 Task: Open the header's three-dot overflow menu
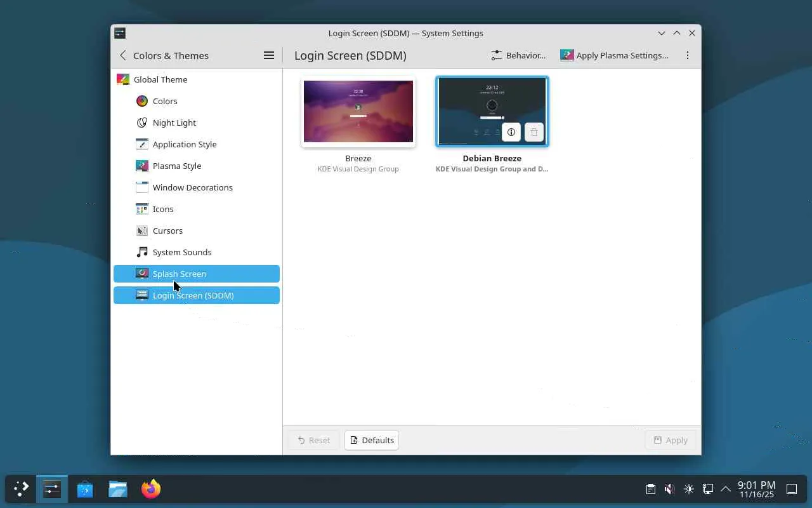pyautogui.click(x=687, y=55)
